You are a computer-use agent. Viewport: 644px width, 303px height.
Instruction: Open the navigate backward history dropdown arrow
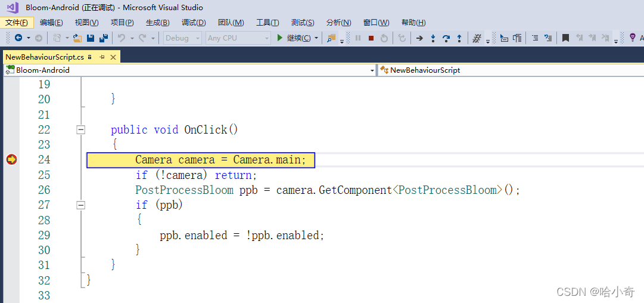pos(29,38)
